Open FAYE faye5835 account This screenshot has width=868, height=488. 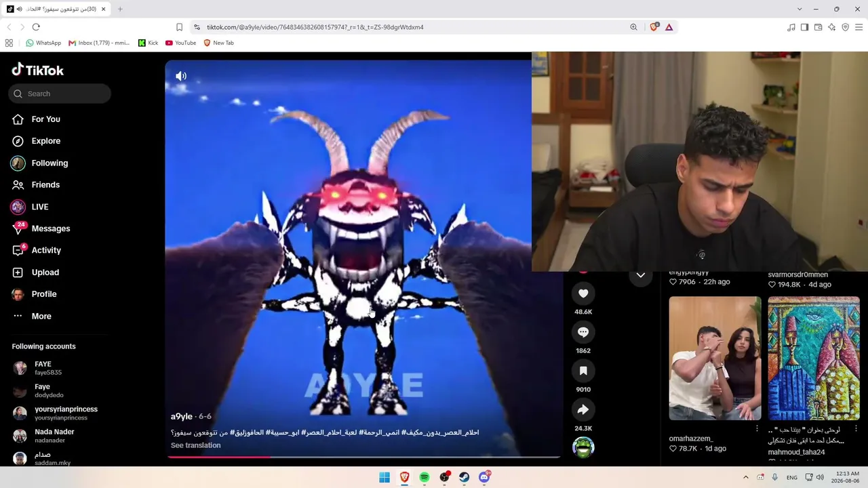point(60,368)
